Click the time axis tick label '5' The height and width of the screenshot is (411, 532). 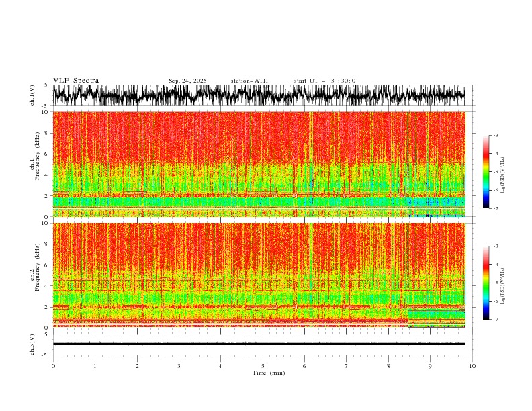(x=263, y=366)
